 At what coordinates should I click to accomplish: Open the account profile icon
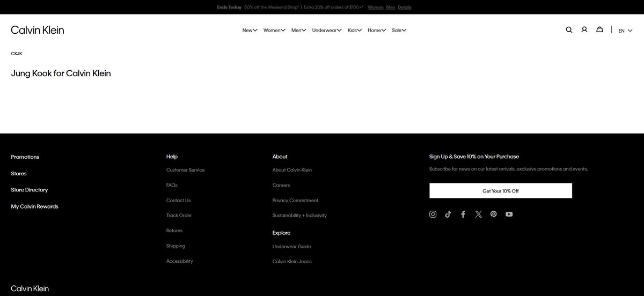click(x=584, y=30)
